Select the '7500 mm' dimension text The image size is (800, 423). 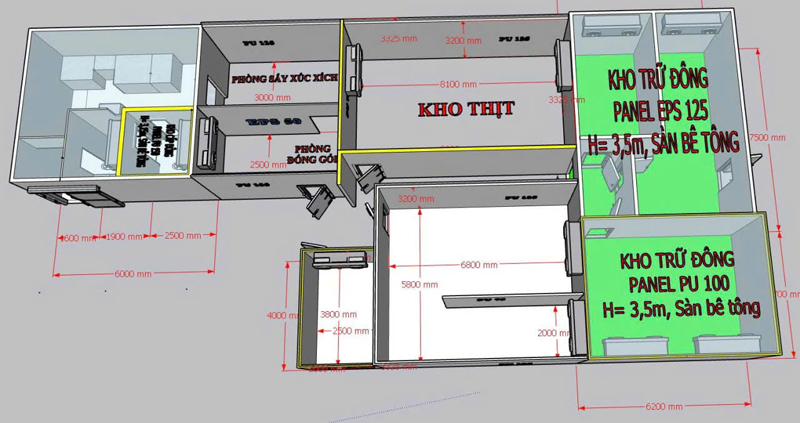click(x=767, y=137)
